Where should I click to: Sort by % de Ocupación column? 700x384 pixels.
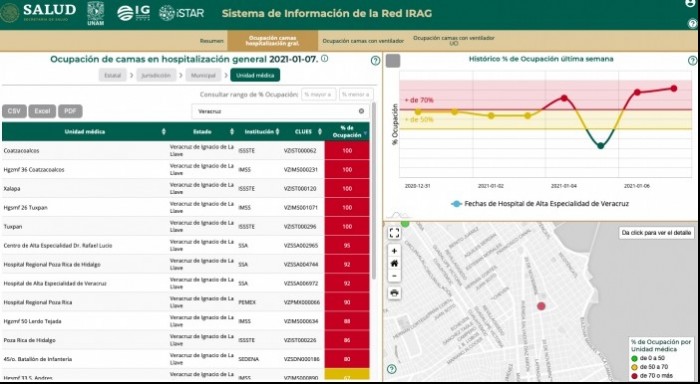pyautogui.click(x=347, y=132)
